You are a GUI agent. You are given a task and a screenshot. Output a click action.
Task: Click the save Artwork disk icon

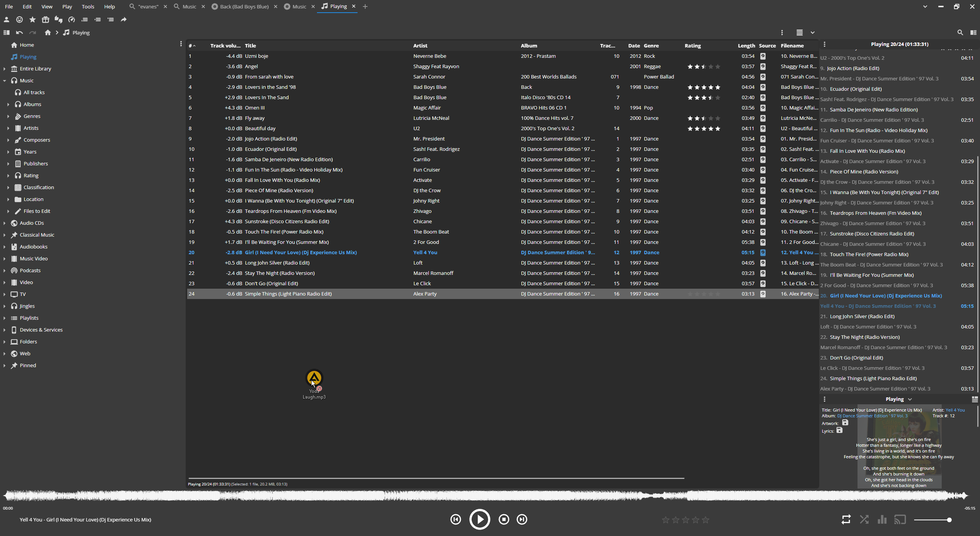(x=845, y=423)
